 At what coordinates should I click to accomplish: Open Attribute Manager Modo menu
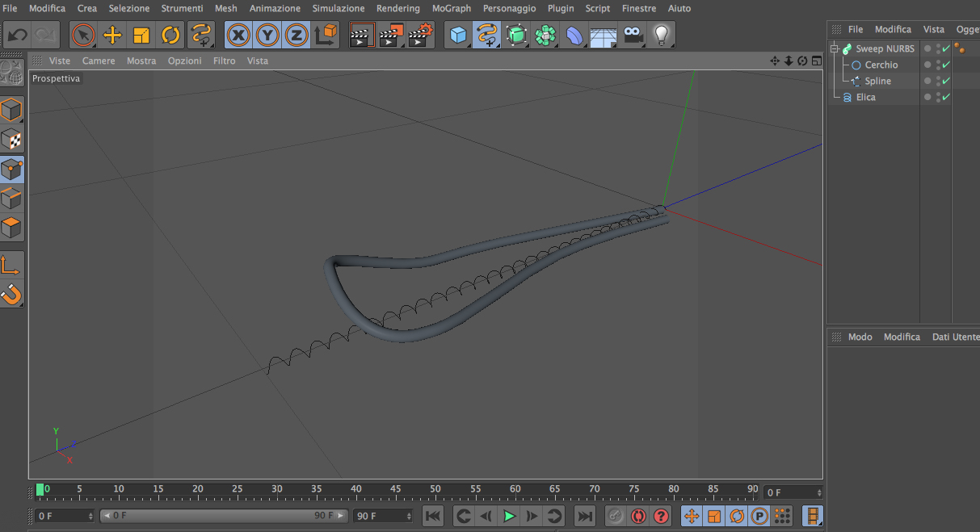click(860, 337)
